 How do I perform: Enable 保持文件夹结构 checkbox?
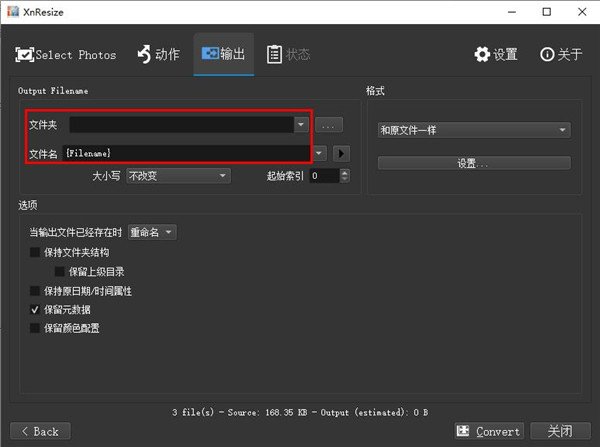coord(35,252)
